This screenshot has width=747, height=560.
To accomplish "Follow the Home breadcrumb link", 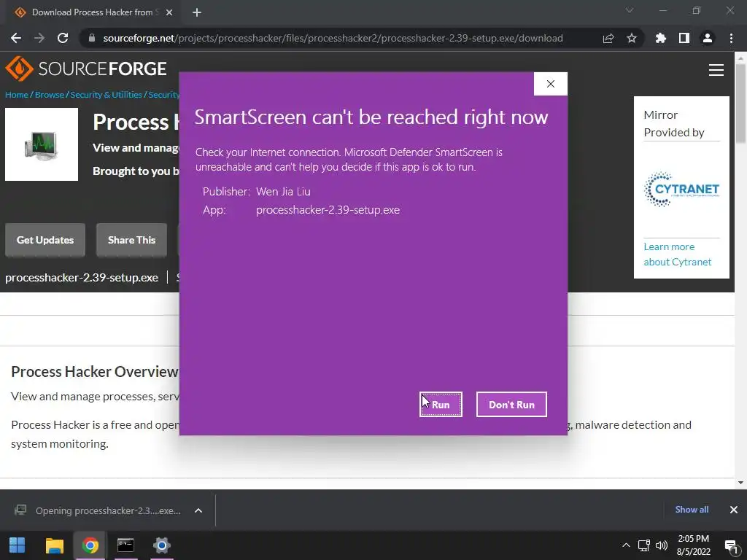I will click(x=17, y=94).
